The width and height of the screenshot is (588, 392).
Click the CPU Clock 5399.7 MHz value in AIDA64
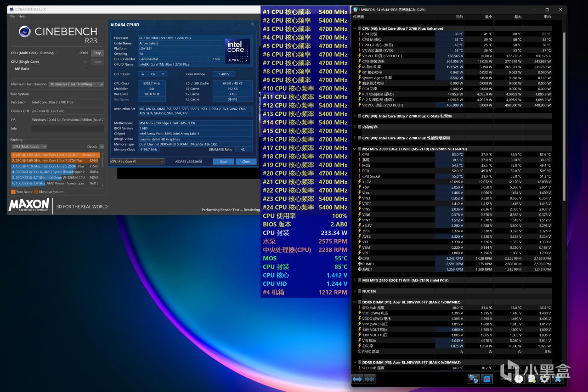point(151,84)
